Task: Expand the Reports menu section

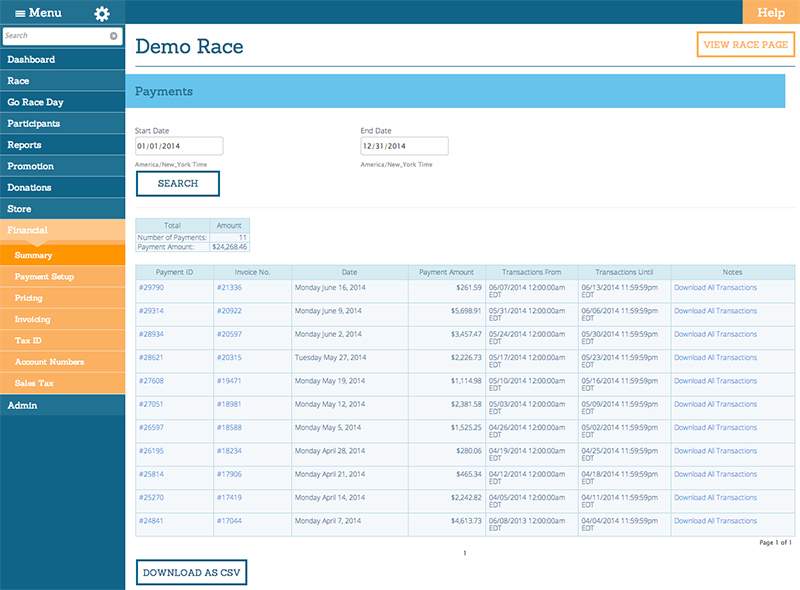Action: tap(62, 145)
